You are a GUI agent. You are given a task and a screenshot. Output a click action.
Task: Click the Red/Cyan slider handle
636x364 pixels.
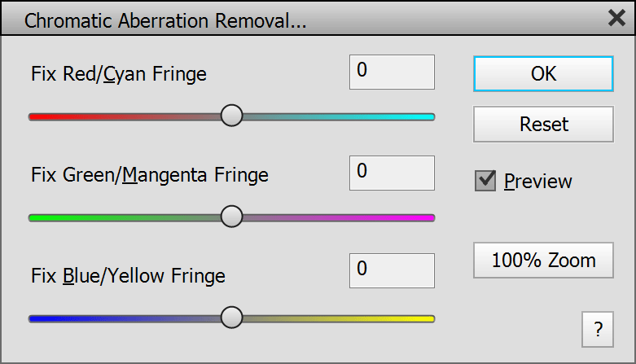232,116
